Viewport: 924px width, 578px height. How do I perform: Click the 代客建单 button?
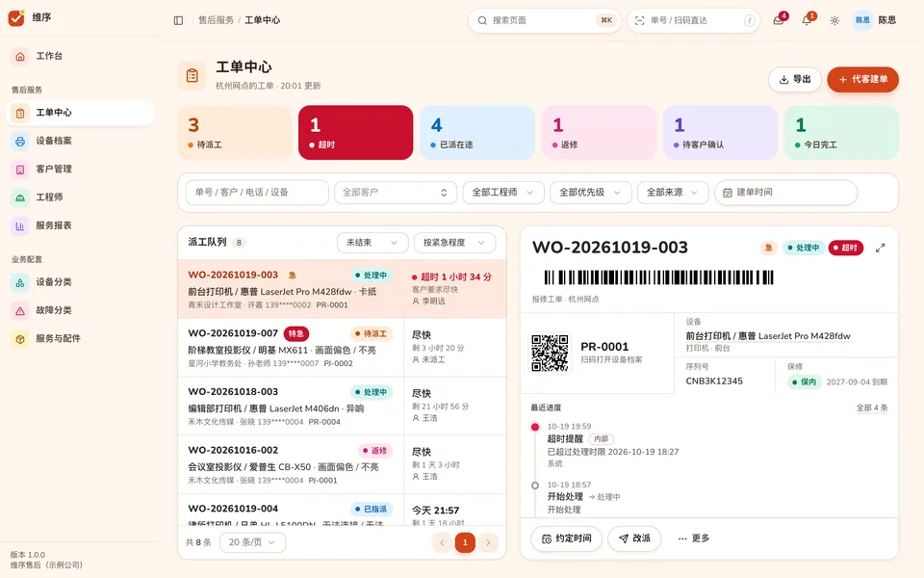[862, 80]
